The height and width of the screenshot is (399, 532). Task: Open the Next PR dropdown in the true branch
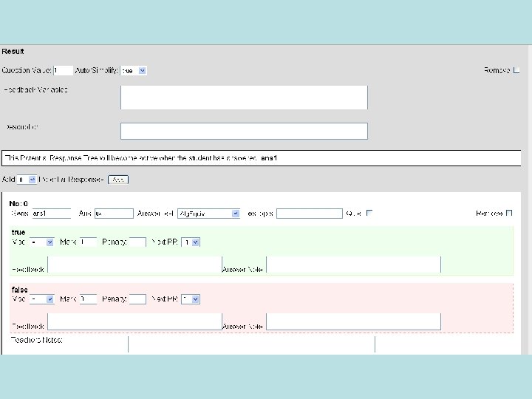click(191, 242)
